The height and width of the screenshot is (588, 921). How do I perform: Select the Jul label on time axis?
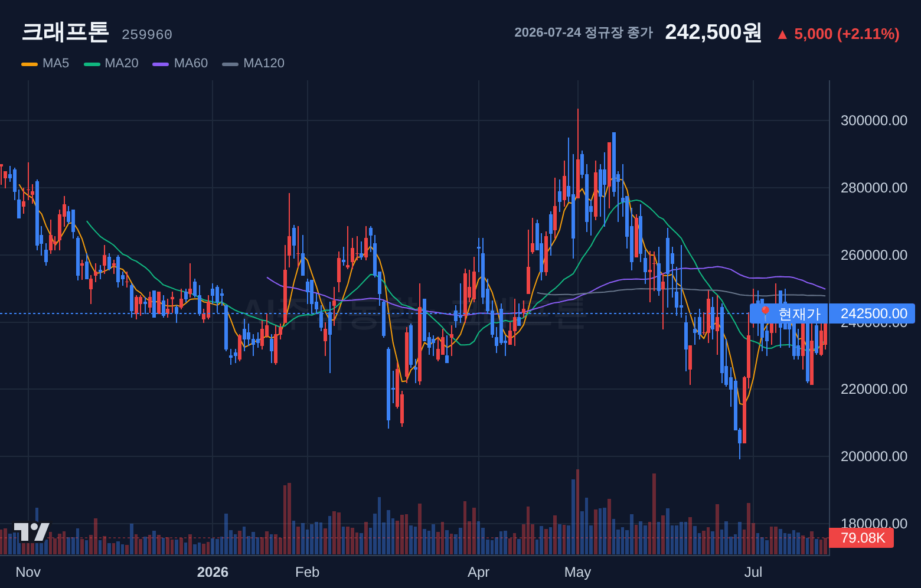pos(753,572)
